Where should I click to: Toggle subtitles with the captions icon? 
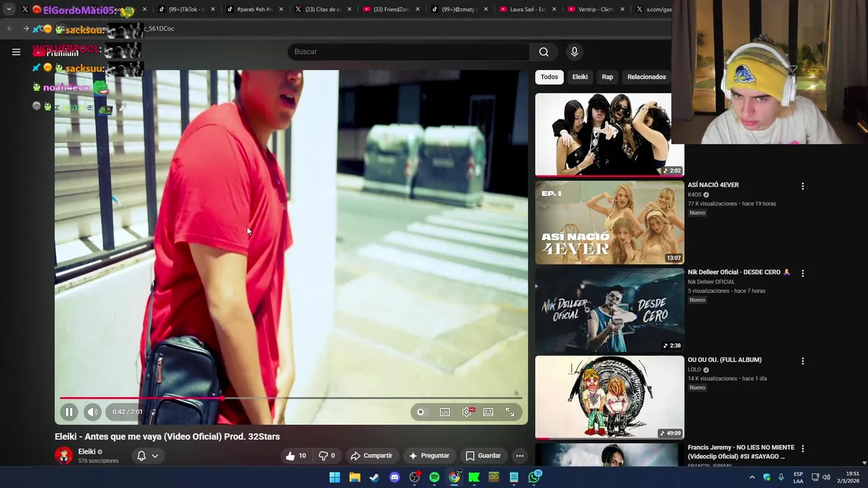click(445, 412)
